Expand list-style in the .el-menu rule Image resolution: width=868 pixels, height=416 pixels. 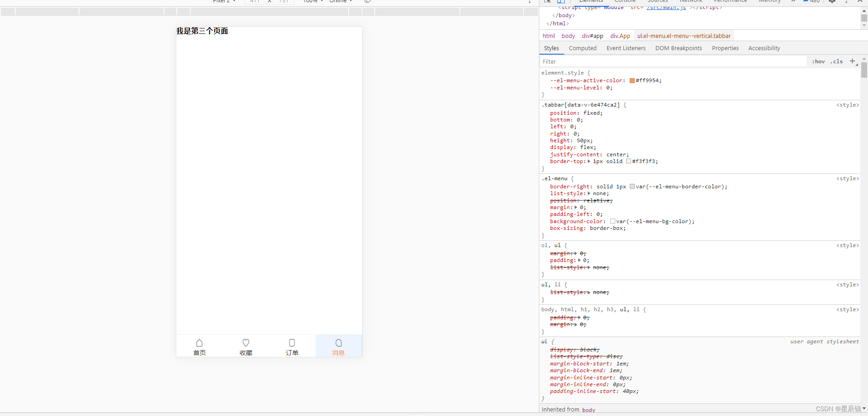589,193
